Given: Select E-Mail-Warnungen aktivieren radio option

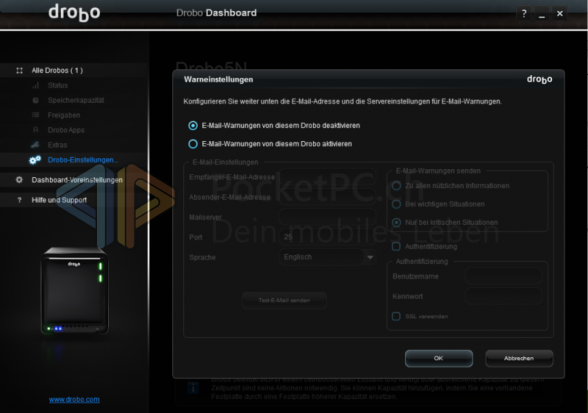Looking at the screenshot, I should (x=193, y=144).
